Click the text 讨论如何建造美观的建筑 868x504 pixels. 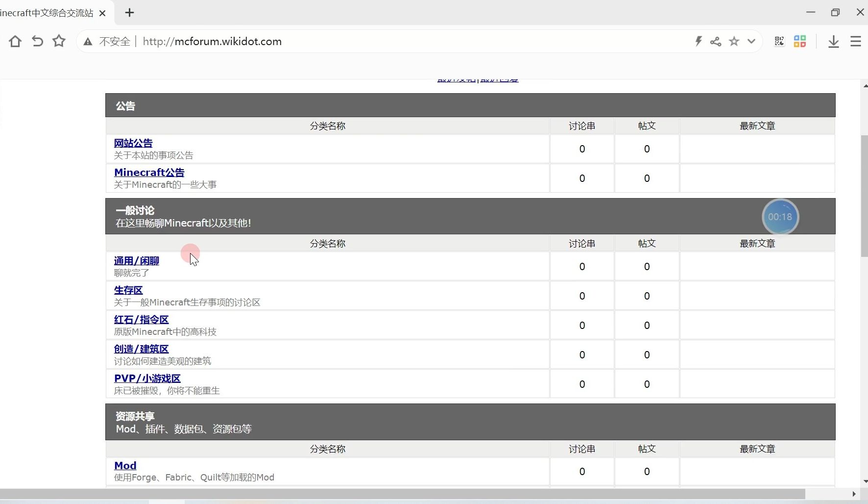click(163, 361)
